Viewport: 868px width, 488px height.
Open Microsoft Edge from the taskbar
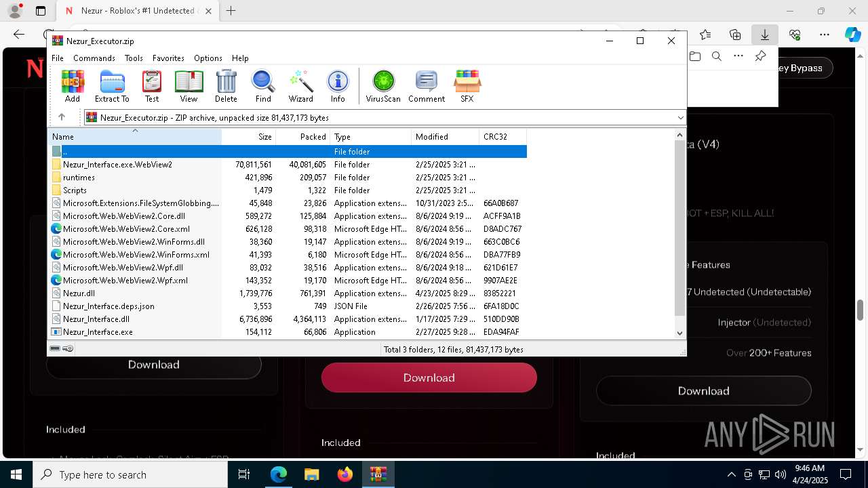coord(279,474)
